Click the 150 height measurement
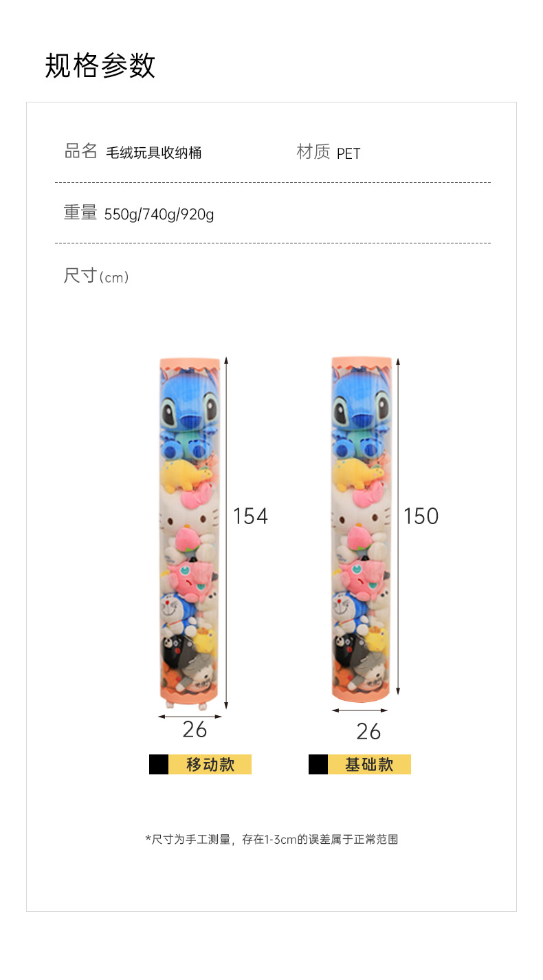The width and height of the screenshot is (543, 980). 421,516
